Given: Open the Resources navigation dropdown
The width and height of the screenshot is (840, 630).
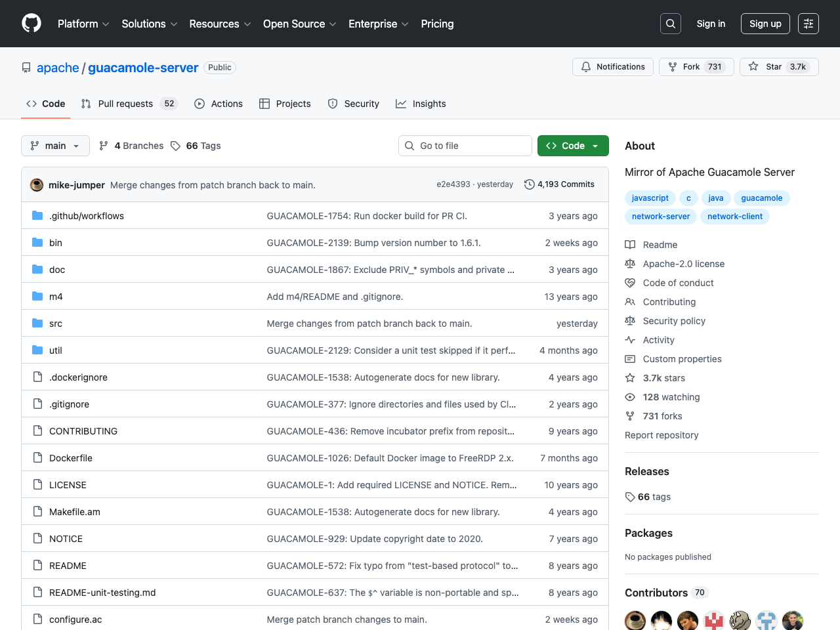Looking at the screenshot, I should click(x=219, y=24).
